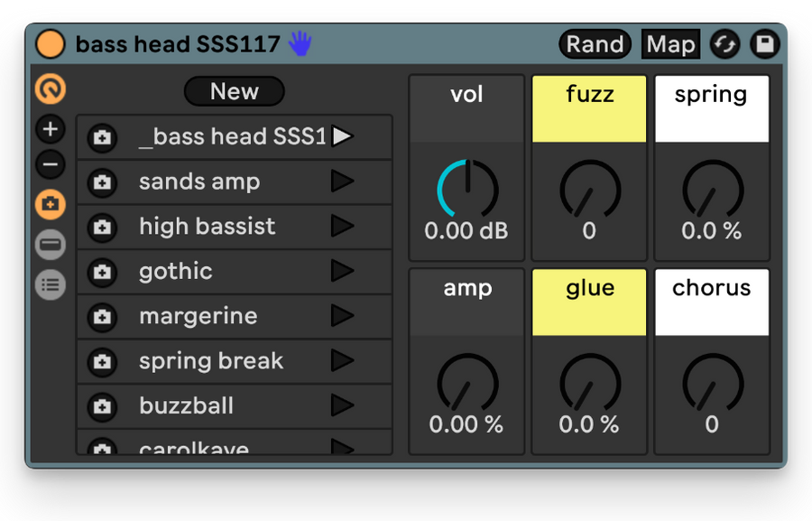Overwrite snapshot for sands amp variation
This screenshot has height=521, width=812.
point(102,182)
